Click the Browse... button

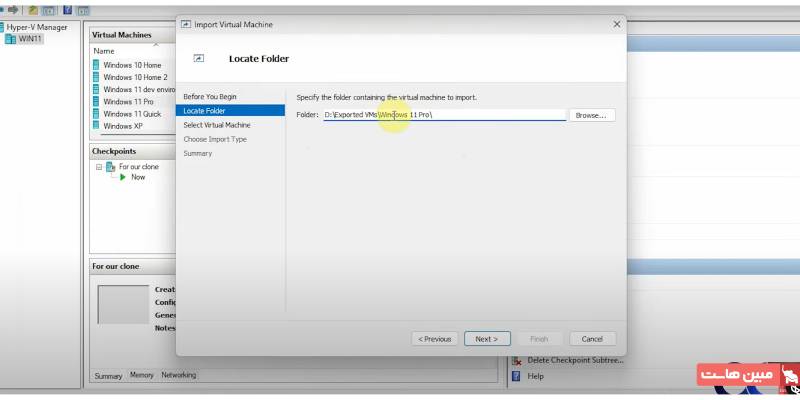tap(591, 115)
